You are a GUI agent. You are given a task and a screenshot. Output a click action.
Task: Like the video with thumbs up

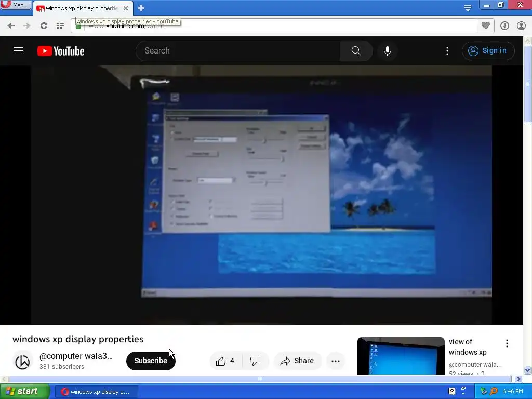click(225, 361)
